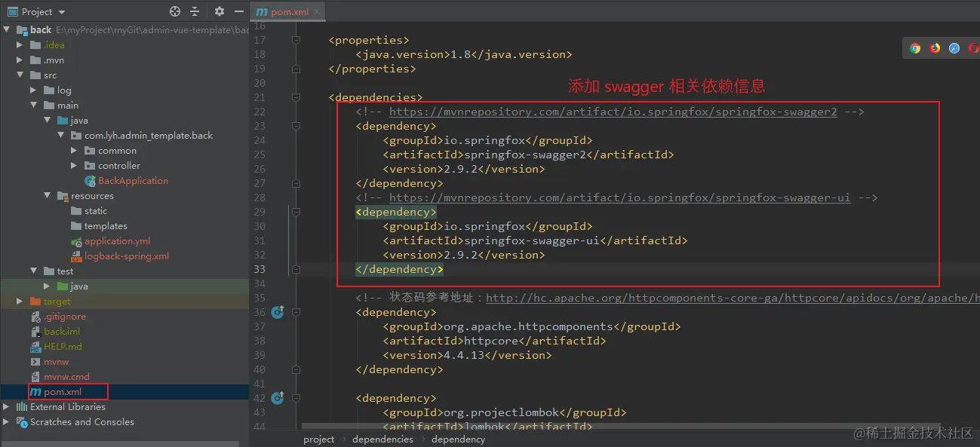
Task: Fold dependency block at line 23
Action: 296,126
